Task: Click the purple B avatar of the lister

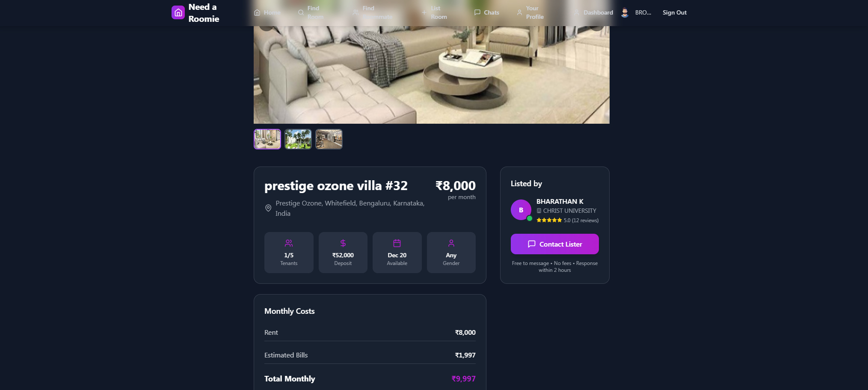Action: [x=521, y=210]
